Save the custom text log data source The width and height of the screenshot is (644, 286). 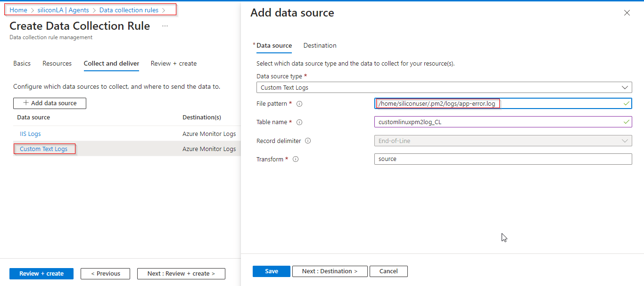[x=271, y=271]
